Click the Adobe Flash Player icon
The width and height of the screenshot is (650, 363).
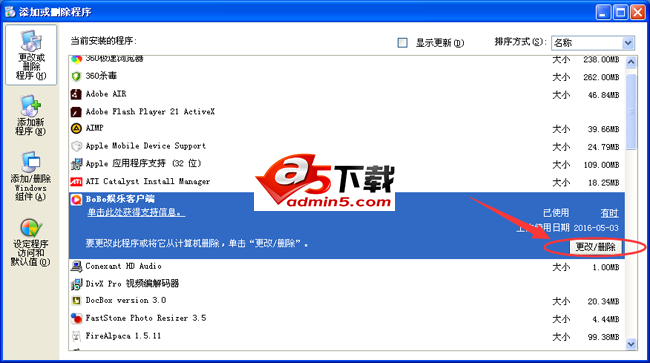76,112
